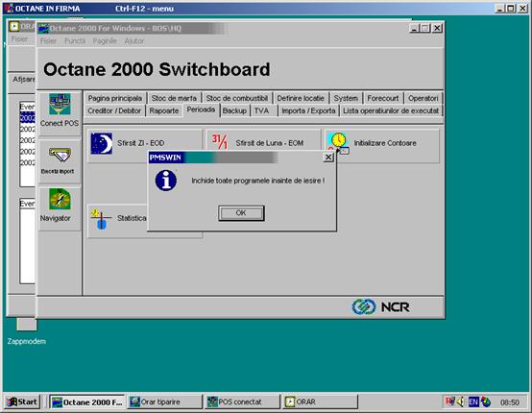
Task: Open the Forecourt tab
Action: (x=383, y=98)
